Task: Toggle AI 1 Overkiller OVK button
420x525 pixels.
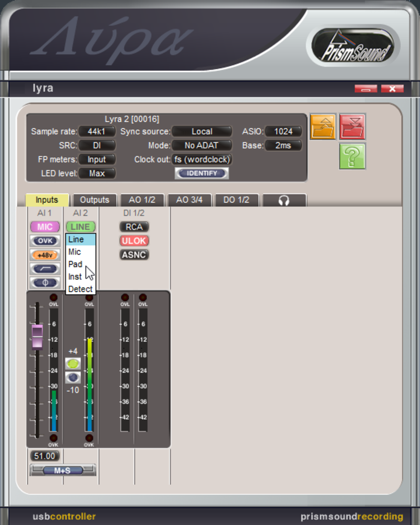Action: pos(45,241)
